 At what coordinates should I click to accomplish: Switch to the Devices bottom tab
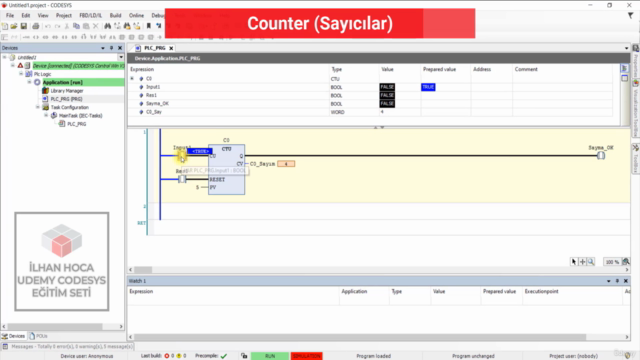click(13, 336)
